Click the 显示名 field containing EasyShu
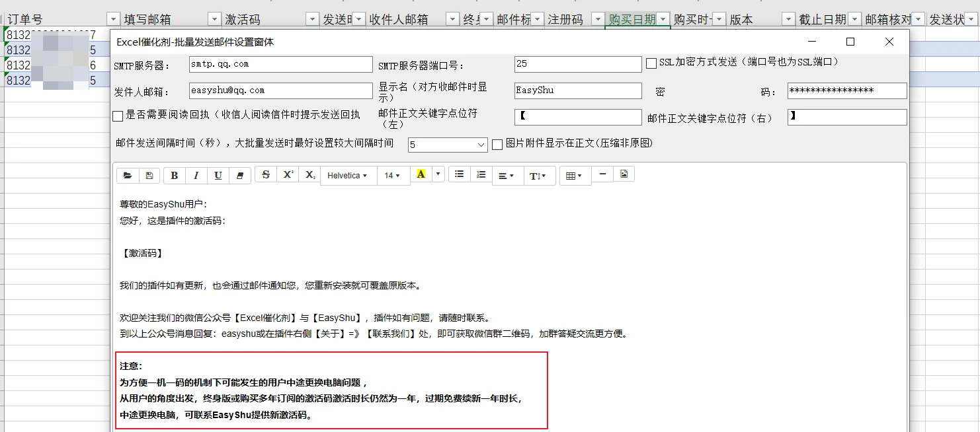 pyautogui.click(x=578, y=90)
